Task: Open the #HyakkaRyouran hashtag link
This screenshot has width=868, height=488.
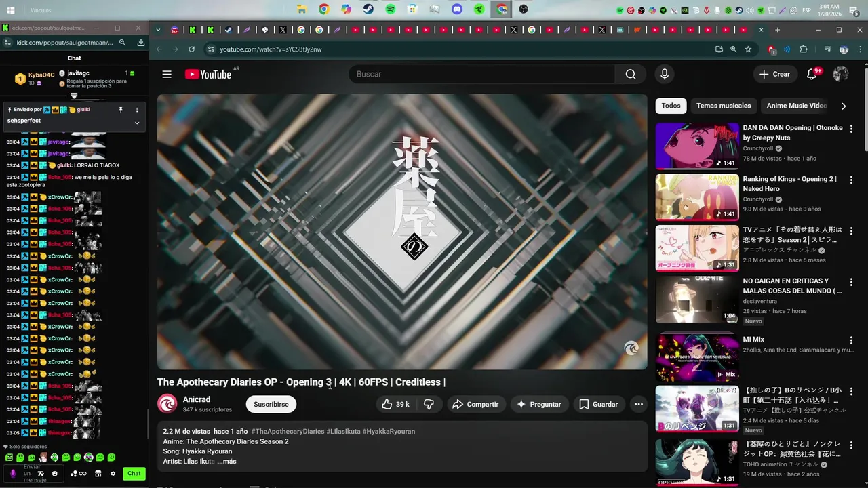Action: click(x=389, y=431)
